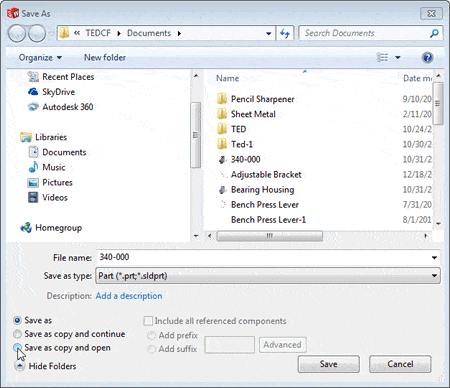Sort by the Date modified column header
The image size is (450, 388).
[417, 78]
